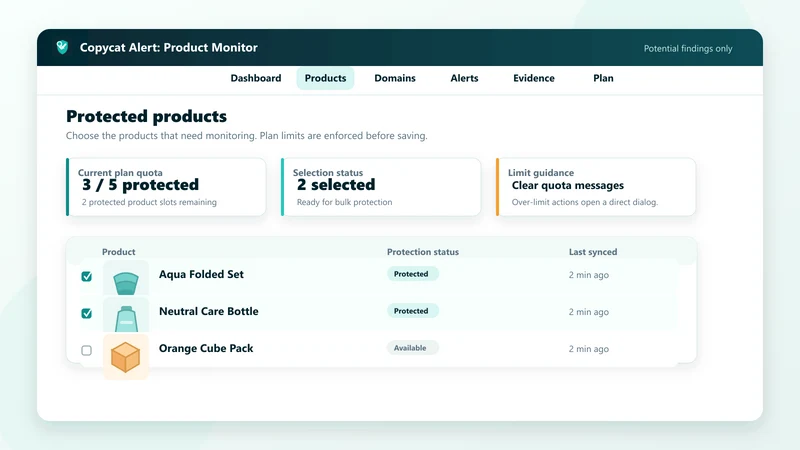Click the Clear quota messages text

[567, 186]
